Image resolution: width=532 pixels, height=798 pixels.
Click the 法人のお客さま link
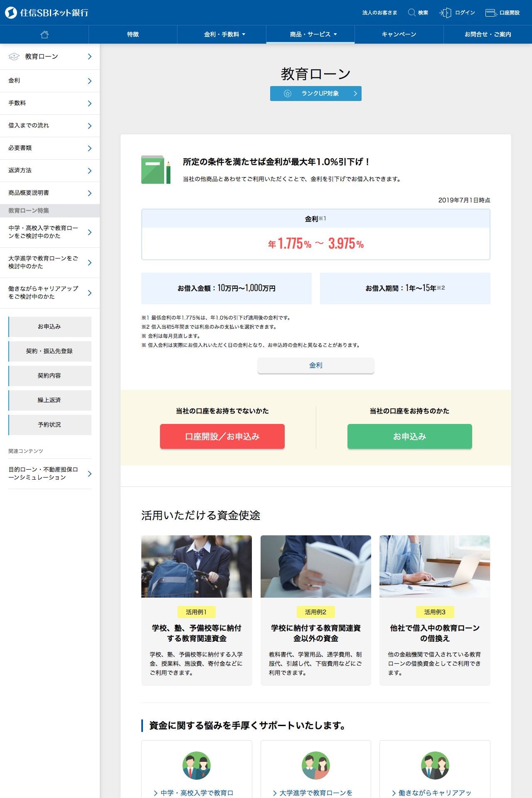(379, 13)
